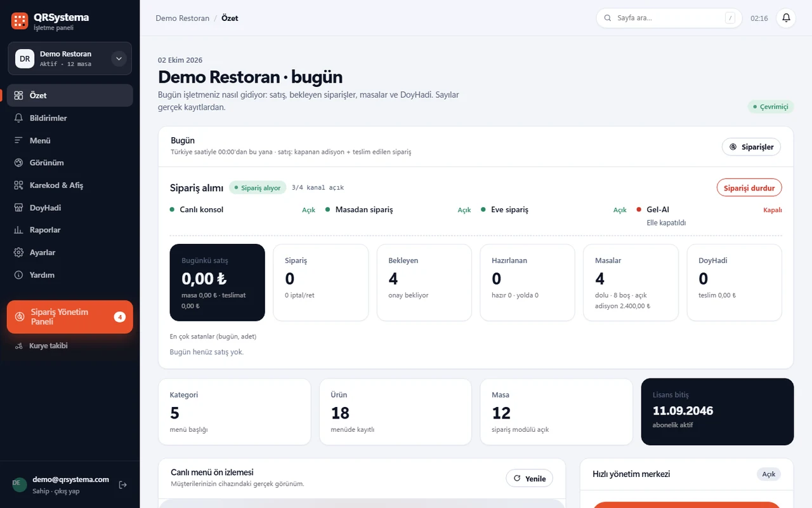812x508 pixels.
Task: Click the Siparişler button
Action: [x=751, y=147]
